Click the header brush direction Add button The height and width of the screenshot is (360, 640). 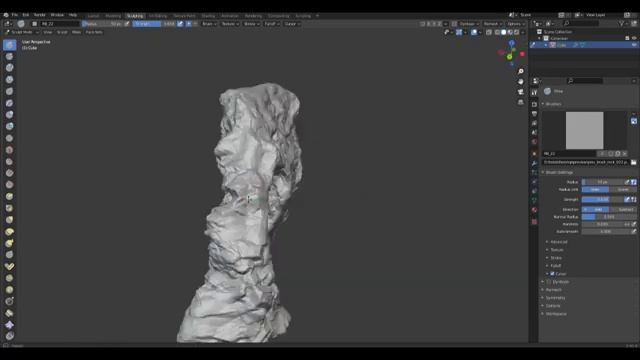tap(189, 24)
